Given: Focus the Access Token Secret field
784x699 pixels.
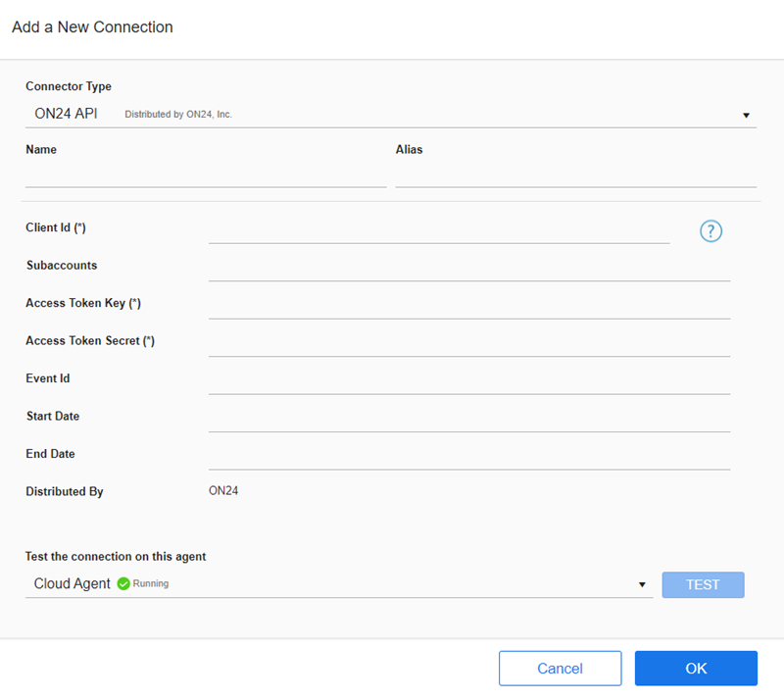Looking at the screenshot, I should 468,349.
